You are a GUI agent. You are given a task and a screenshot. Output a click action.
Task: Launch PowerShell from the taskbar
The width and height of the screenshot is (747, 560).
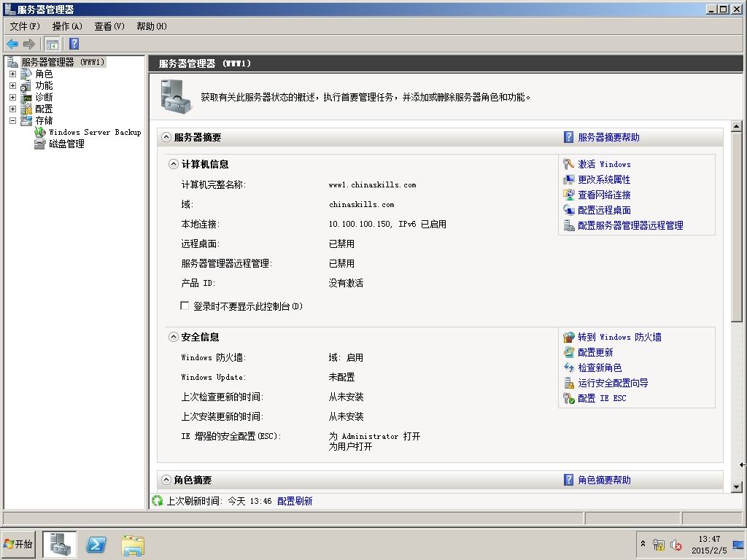(96, 544)
